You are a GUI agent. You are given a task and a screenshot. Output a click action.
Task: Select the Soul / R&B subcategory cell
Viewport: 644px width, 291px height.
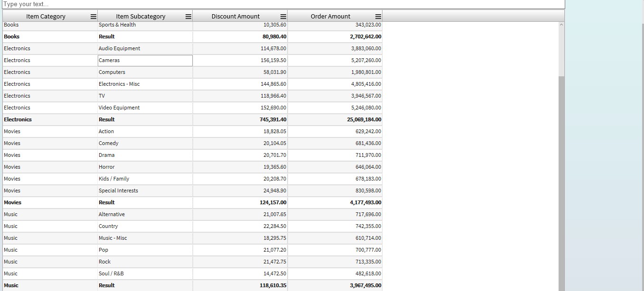click(145, 274)
